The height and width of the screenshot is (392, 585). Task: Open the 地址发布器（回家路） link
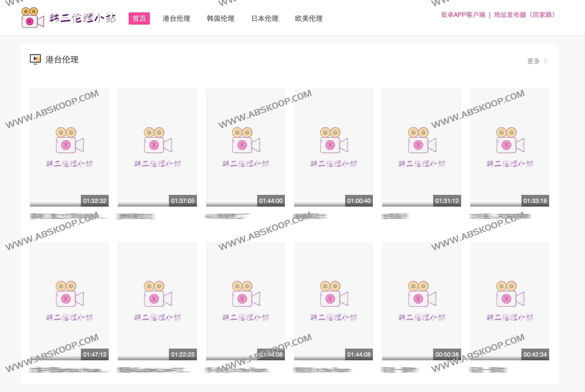tap(525, 15)
